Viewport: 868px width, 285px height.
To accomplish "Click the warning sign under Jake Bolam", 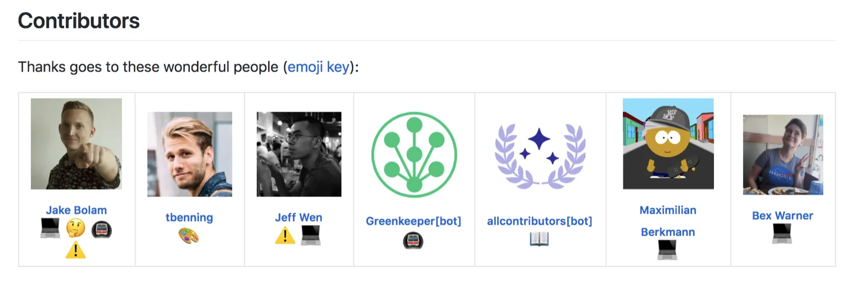I will click(76, 250).
